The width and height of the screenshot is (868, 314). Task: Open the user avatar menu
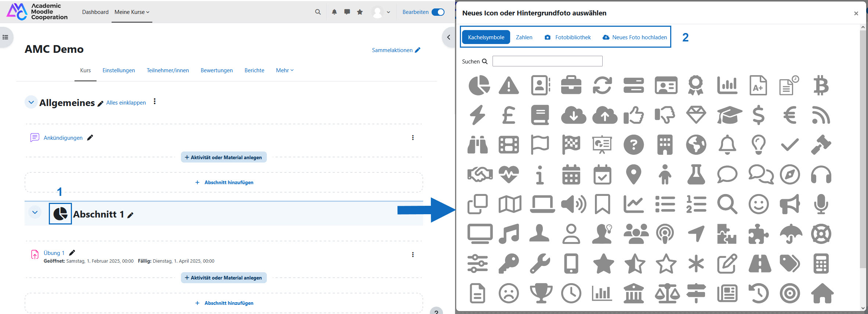coord(381,12)
